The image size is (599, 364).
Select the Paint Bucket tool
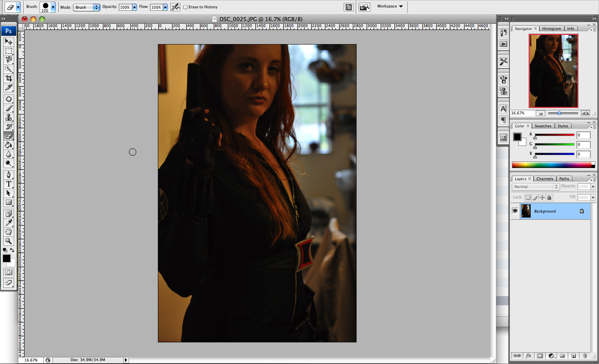(8, 145)
